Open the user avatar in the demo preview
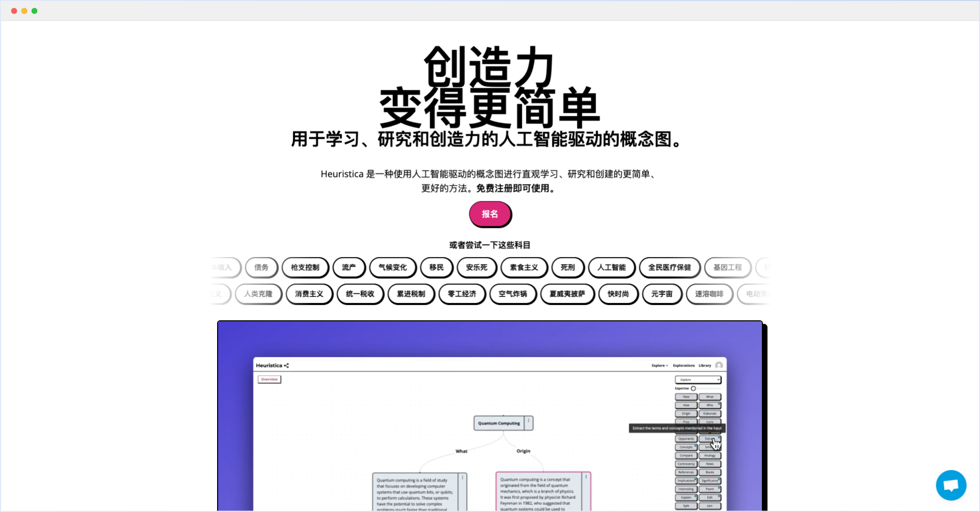The height and width of the screenshot is (512, 980). coord(719,365)
